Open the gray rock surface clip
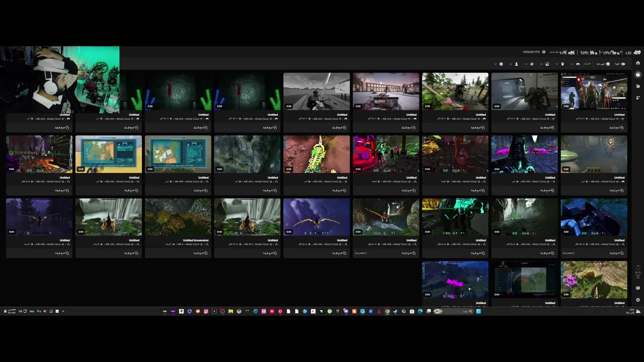644x362 pixels. [247, 154]
